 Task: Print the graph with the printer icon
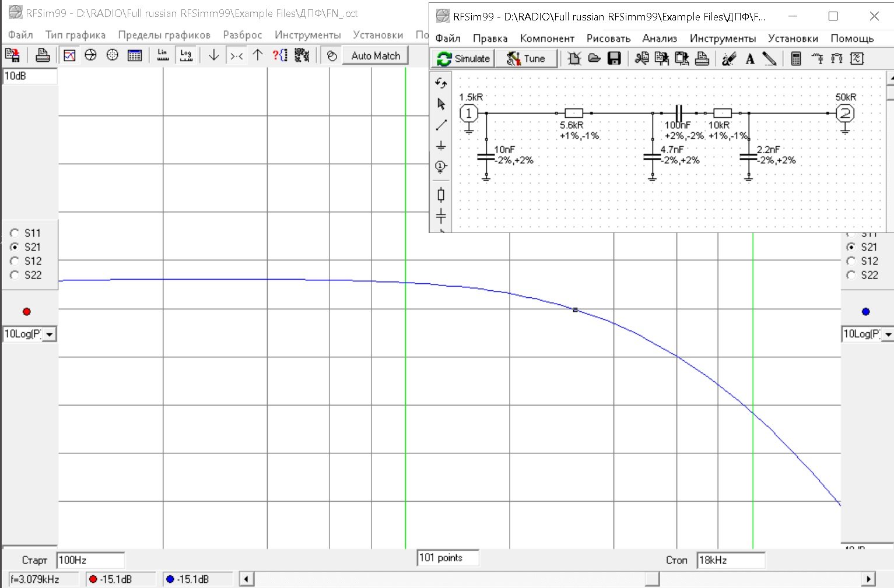[42, 55]
